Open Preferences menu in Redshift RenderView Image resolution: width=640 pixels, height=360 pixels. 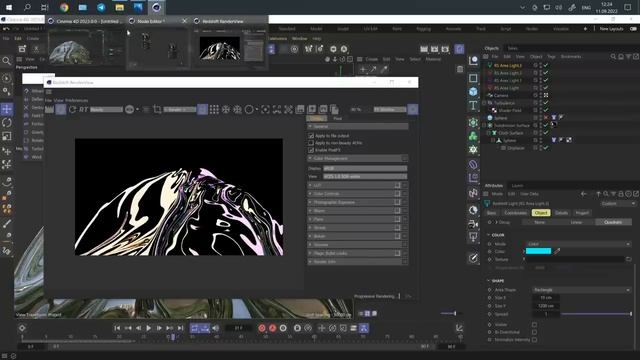pos(77,100)
